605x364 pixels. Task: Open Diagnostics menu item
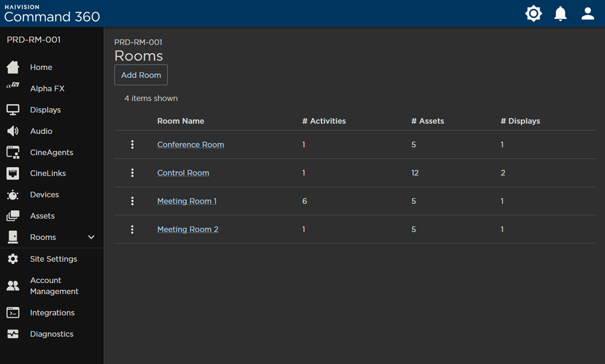point(52,334)
